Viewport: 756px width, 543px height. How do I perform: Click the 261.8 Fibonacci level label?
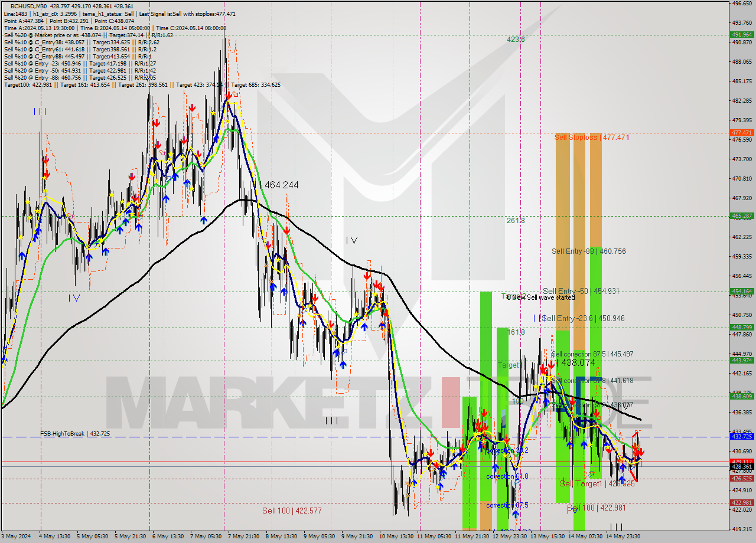tap(516, 221)
